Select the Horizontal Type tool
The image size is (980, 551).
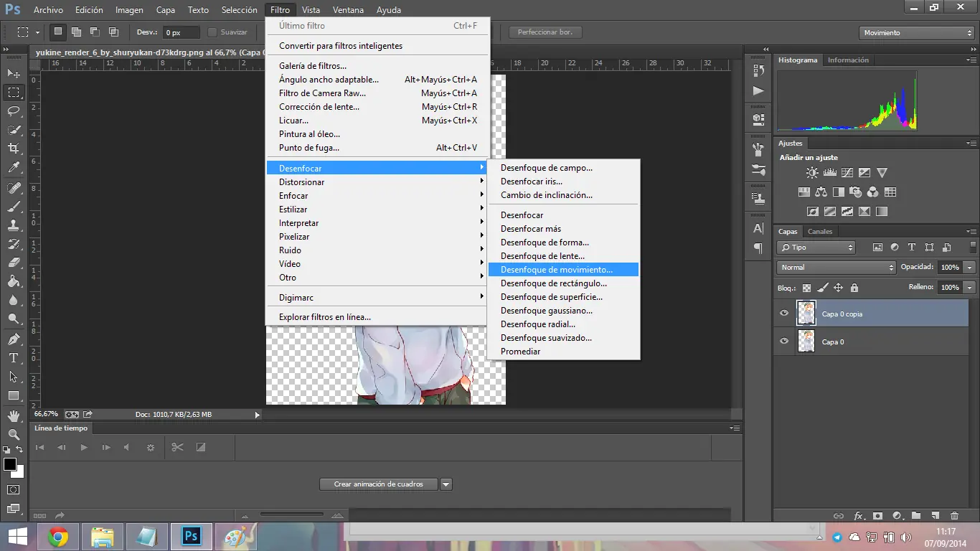(14, 358)
